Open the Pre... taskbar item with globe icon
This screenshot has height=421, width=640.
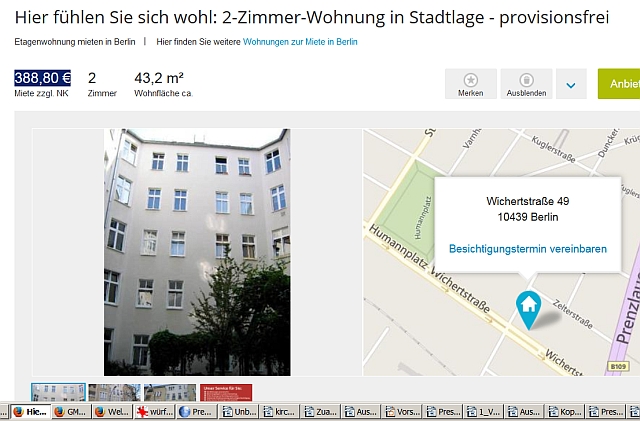pyautogui.click(x=196, y=412)
